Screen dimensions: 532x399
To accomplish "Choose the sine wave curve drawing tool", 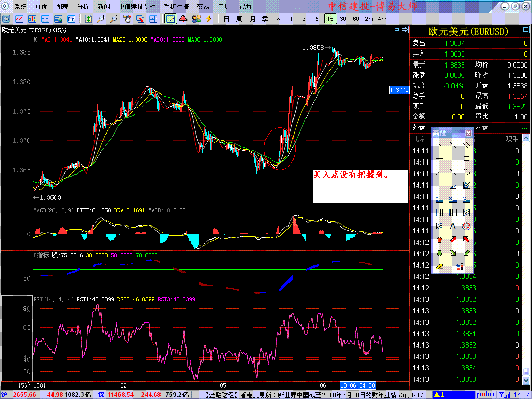I will click(467, 172).
